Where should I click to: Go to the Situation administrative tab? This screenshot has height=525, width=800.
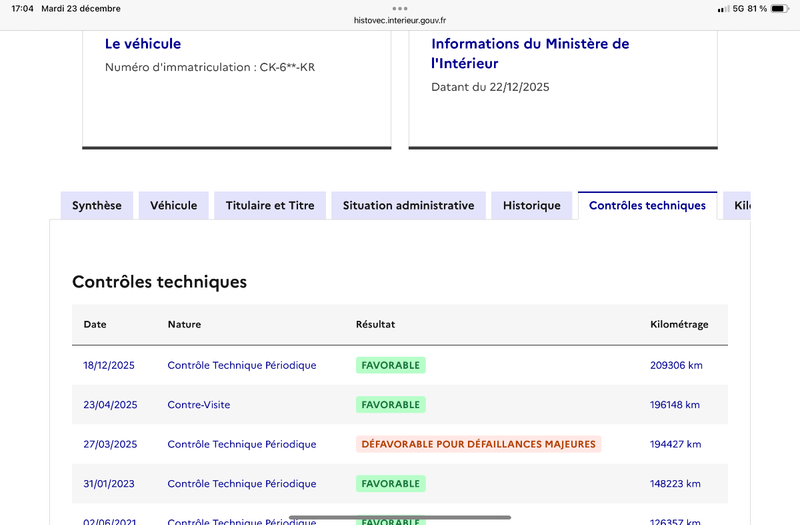408,205
